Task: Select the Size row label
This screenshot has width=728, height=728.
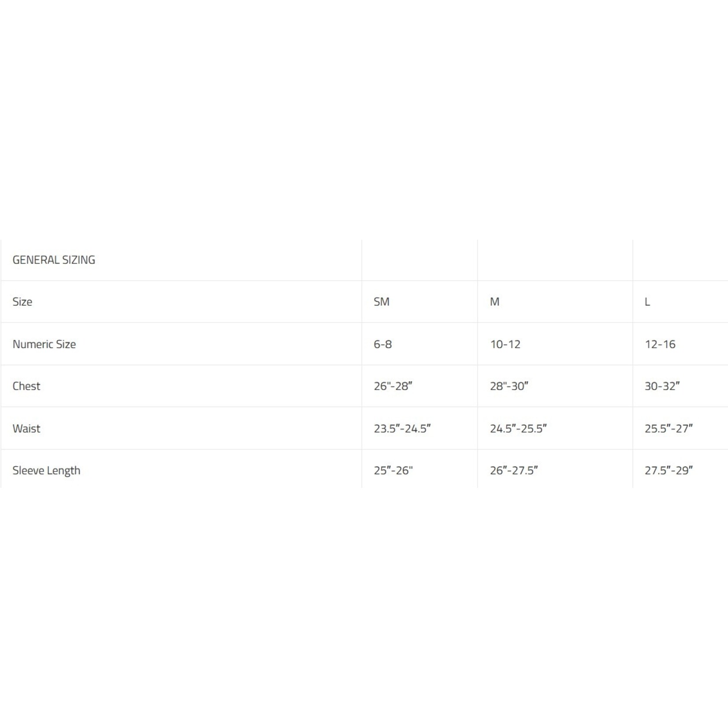Action: pos(22,302)
